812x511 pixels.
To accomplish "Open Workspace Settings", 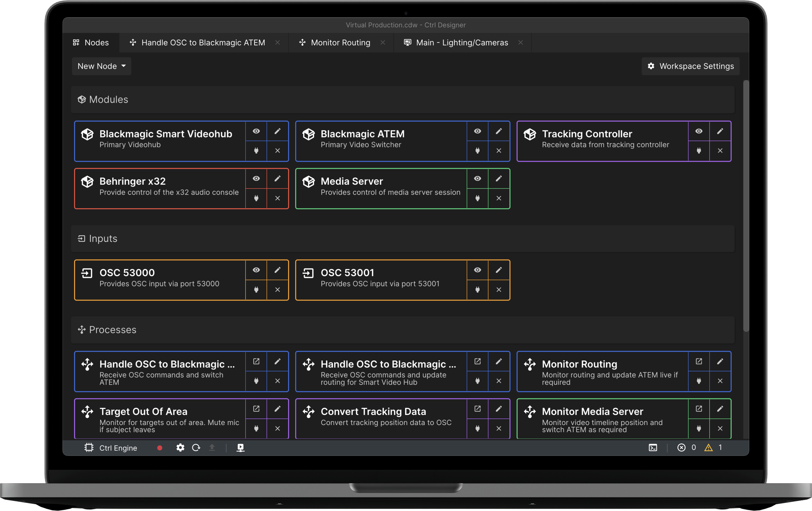I will [x=690, y=66].
